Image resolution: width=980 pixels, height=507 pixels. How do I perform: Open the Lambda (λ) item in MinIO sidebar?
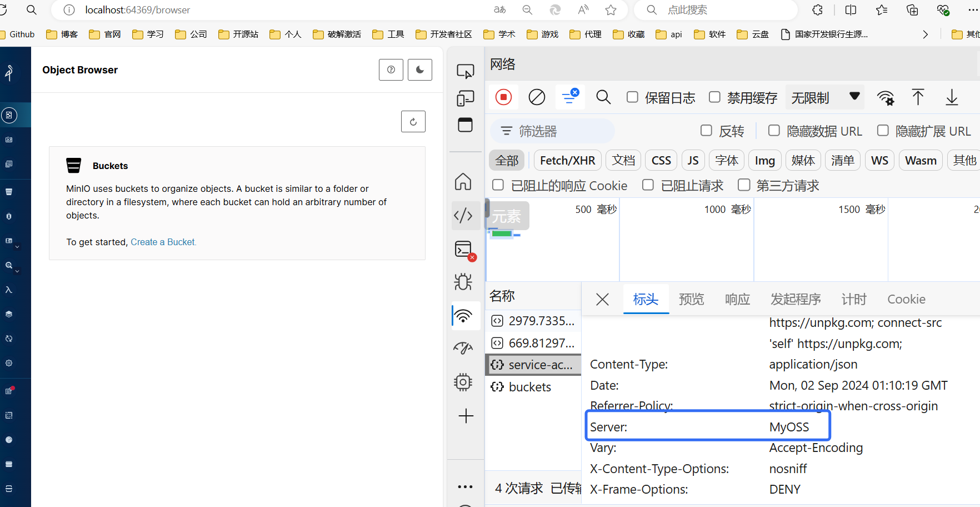(x=9, y=290)
